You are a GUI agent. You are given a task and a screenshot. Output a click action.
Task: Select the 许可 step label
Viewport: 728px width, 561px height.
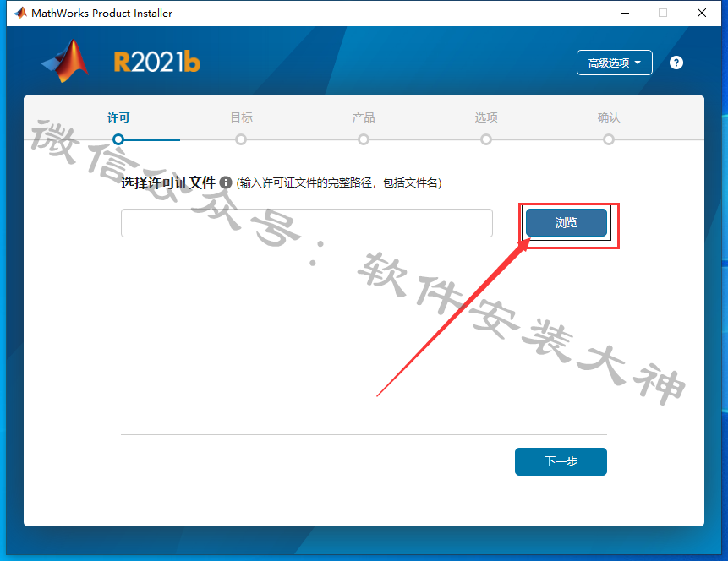(118, 117)
